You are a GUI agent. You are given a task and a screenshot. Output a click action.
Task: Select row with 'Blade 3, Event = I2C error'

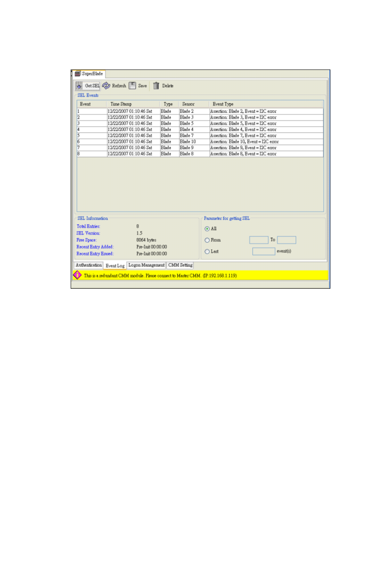(x=200, y=117)
